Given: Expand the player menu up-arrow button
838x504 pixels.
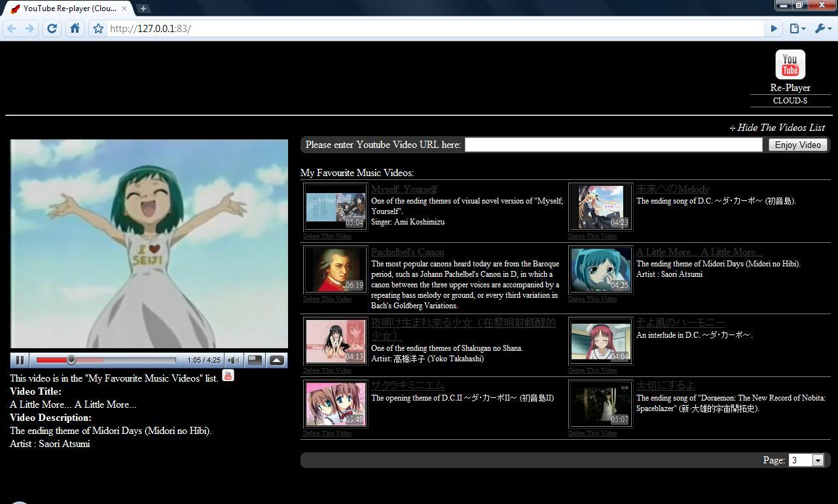Looking at the screenshot, I should (x=277, y=360).
